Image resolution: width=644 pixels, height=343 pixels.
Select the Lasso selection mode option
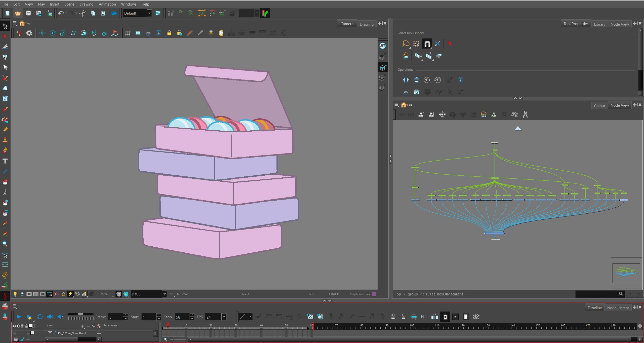click(406, 44)
